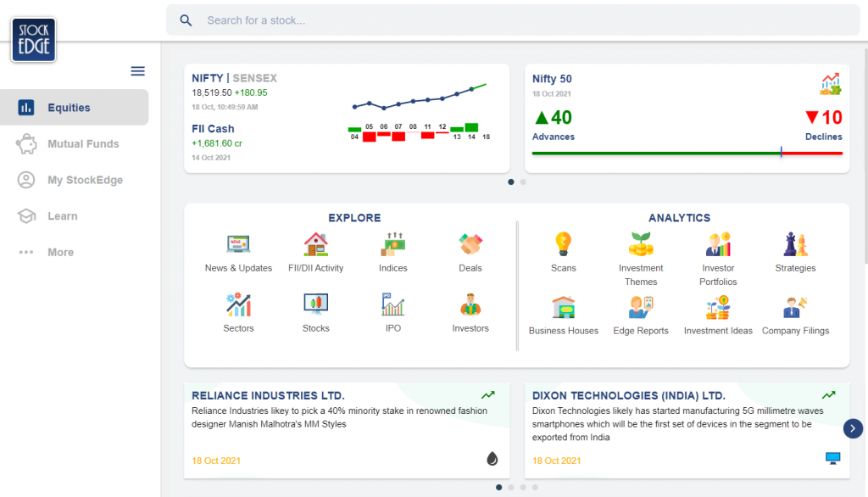This screenshot has height=497, width=868.
Task: Select the Equities sidebar item
Action: 75,108
